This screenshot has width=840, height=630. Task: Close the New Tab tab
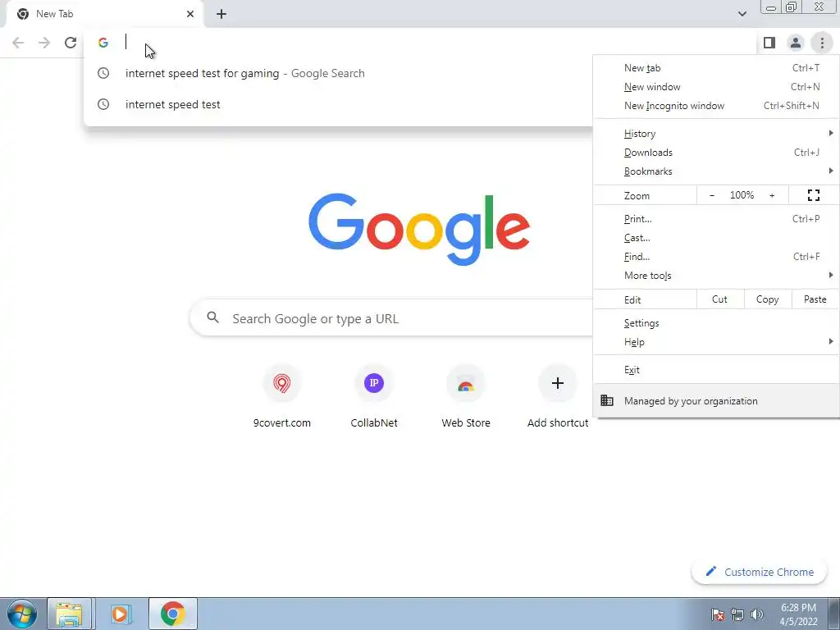[x=190, y=14]
